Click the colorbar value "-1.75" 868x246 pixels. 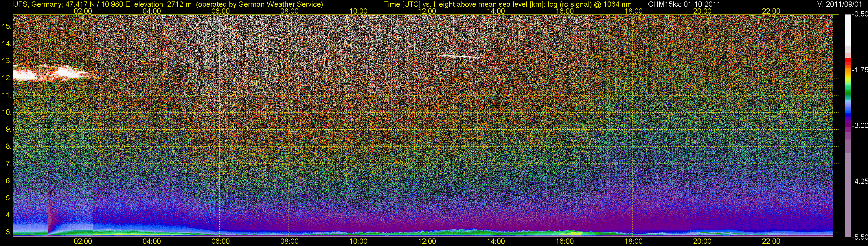click(860, 70)
